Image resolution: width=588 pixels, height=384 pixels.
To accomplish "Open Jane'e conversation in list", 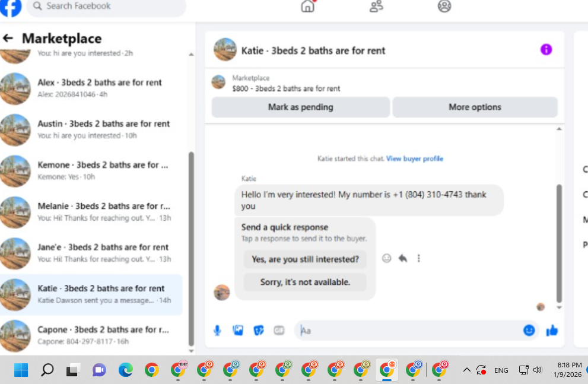I will tap(91, 253).
